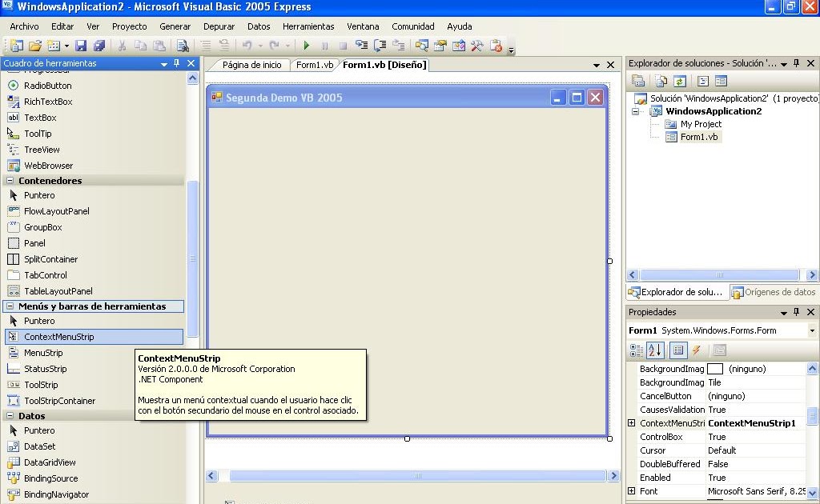Toggle auto-hide pin on Propiedades panel
The height and width of the screenshot is (504, 820).
click(x=797, y=312)
